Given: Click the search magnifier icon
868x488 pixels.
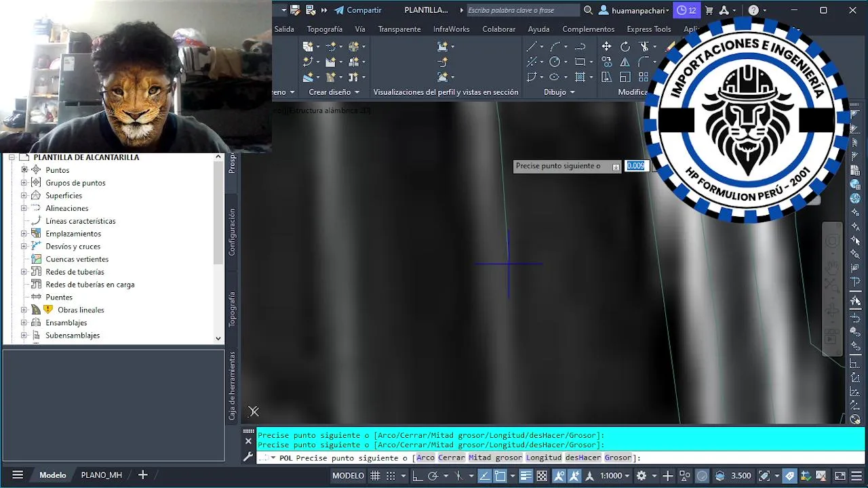Looking at the screenshot, I should pos(588,10).
